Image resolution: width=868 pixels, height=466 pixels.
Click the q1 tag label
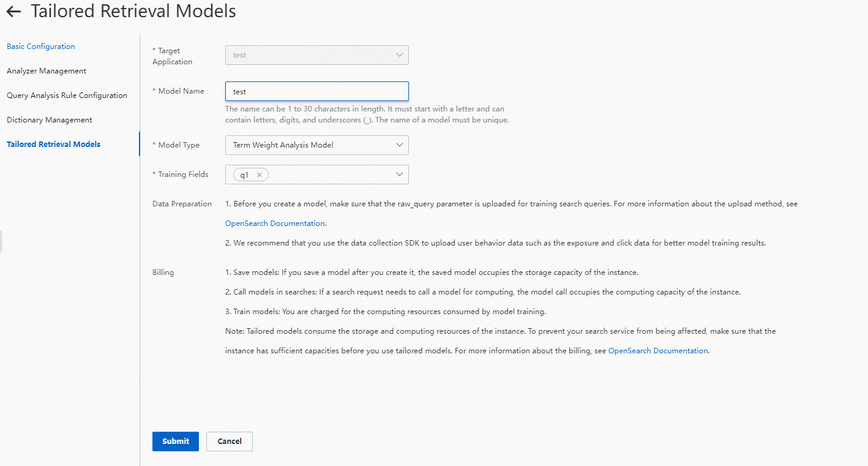pos(244,175)
